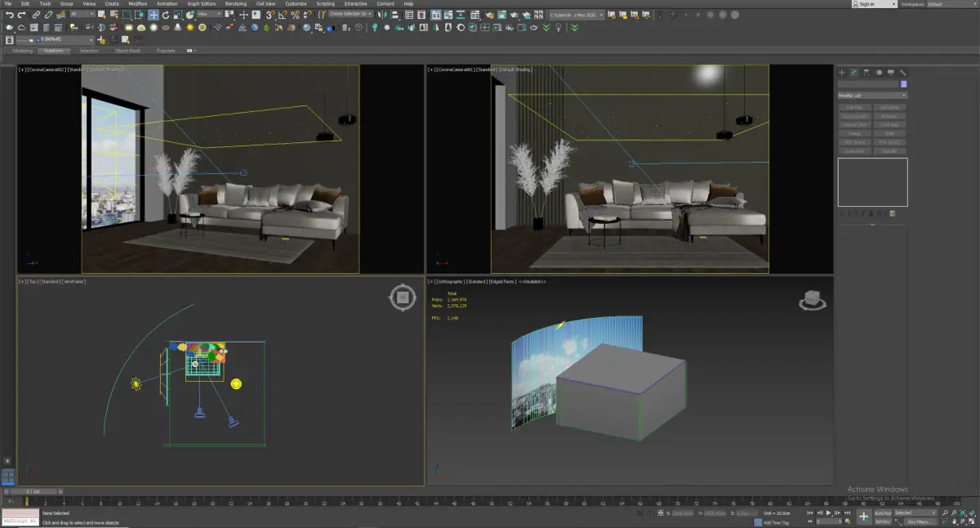Click the current frame number field
The height and width of the screenshot is (528, 980).
pyautogui.click(x=827, y=521)
